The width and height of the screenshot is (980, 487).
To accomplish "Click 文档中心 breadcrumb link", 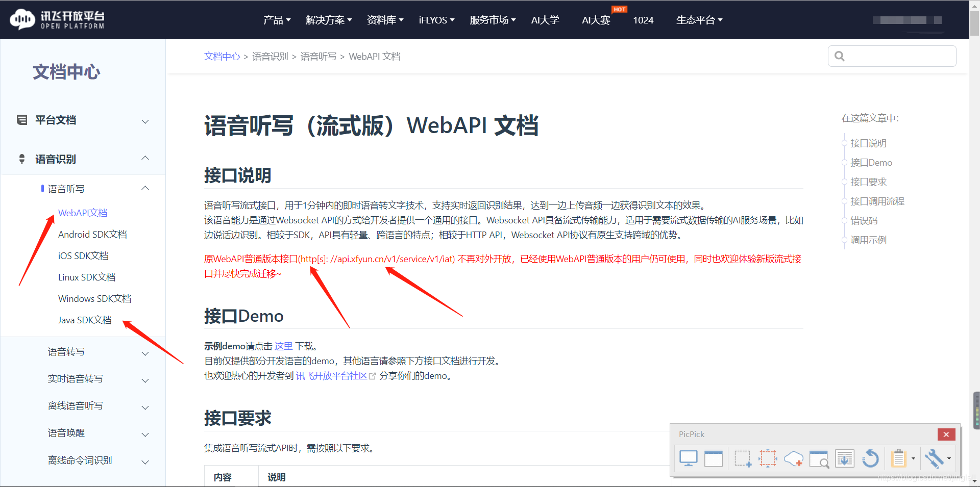I will [x=222, y=56].
